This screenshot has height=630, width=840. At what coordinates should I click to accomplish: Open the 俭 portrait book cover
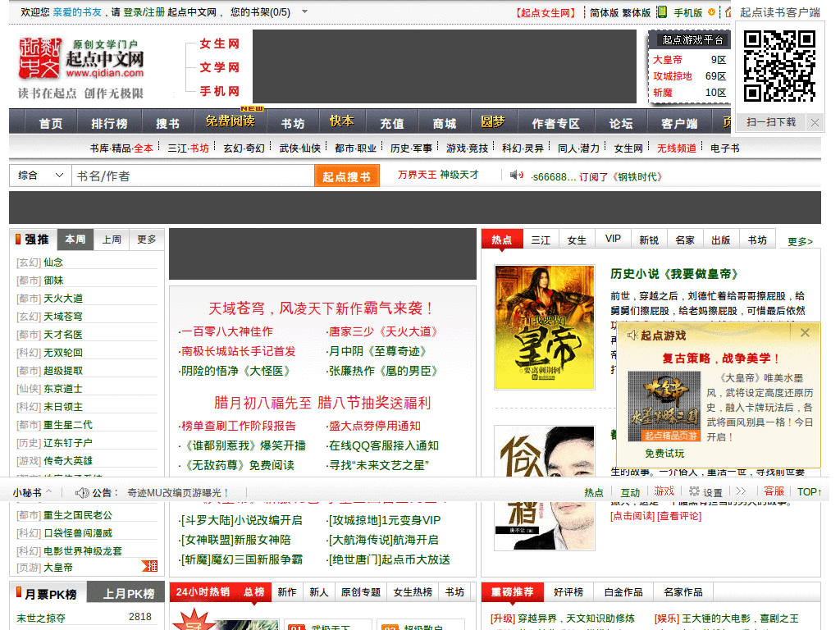click(x=545, y=488)
